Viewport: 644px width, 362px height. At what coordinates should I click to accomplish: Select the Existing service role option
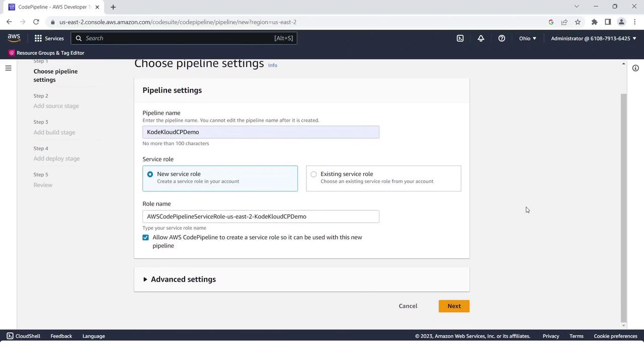click(383, 178)
